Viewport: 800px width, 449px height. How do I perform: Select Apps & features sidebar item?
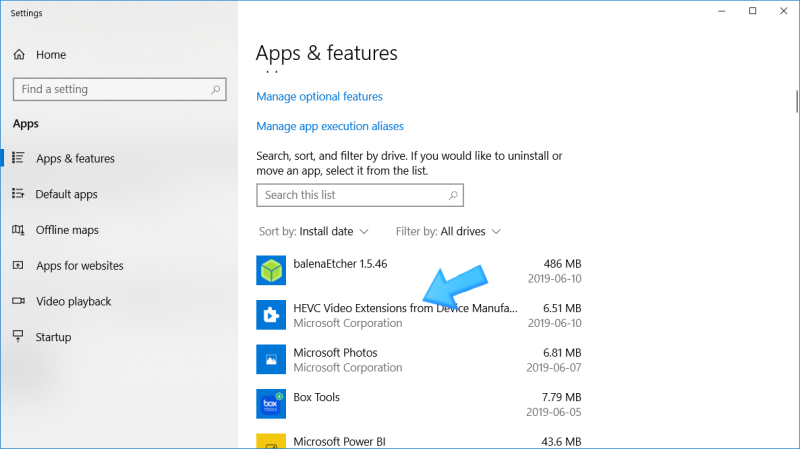75,159
